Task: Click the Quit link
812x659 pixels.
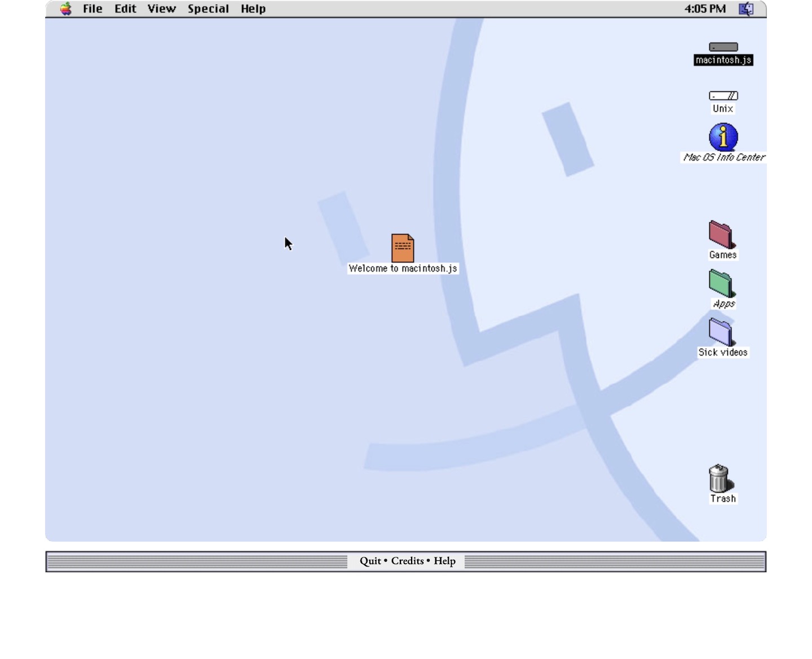Action: point(370,561)
